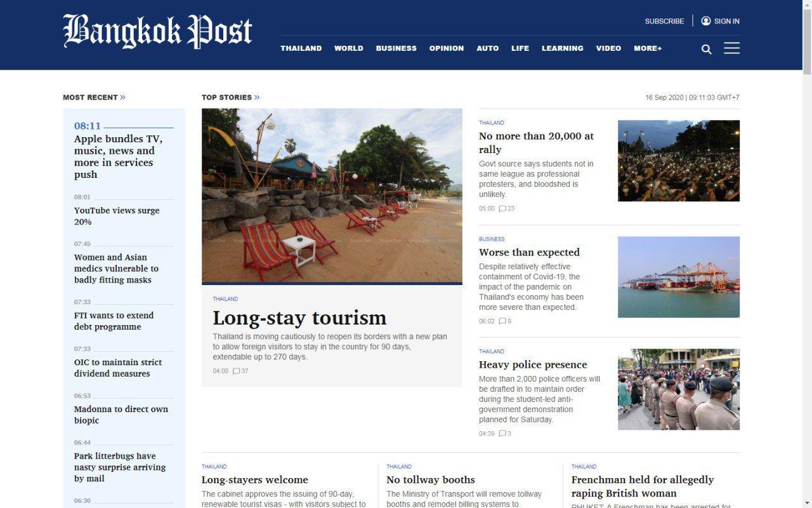The width and height of the screenshot is (812, 508).
Task: Open comments icon under No more than 20,000 at rally
Action: (x=502, y=208)
